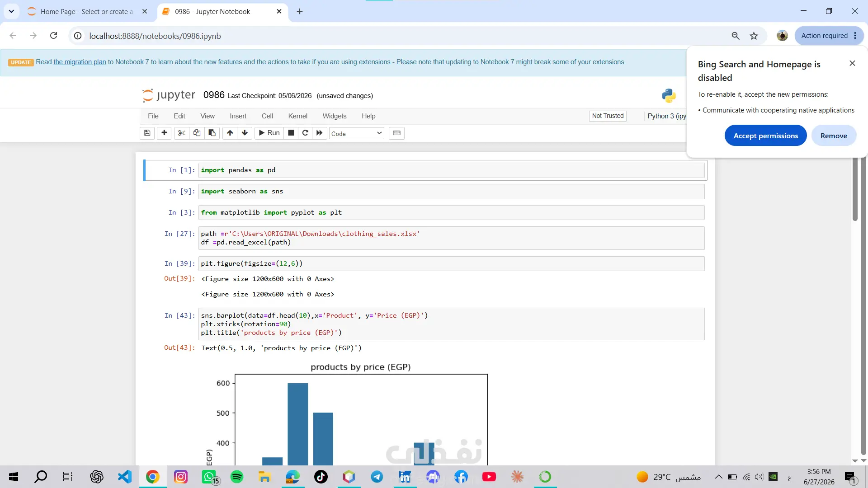This screenshot has width=868, height=488.
Task: Open Spotify from the taskbar
Action: (237, 477)
